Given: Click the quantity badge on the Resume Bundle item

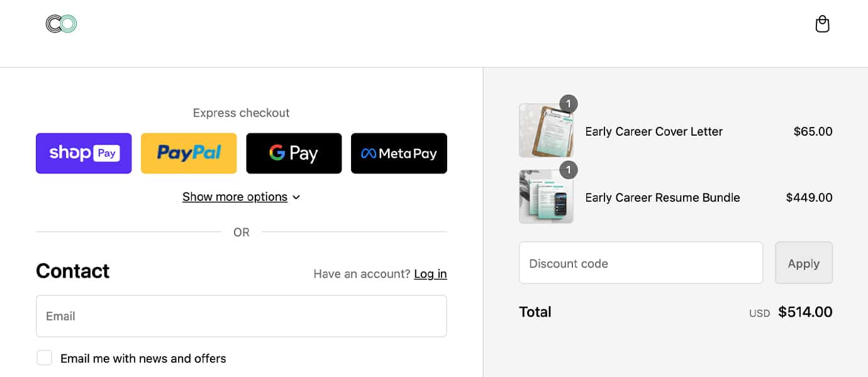Looking at the screenshot, I should tap(568, 170).
